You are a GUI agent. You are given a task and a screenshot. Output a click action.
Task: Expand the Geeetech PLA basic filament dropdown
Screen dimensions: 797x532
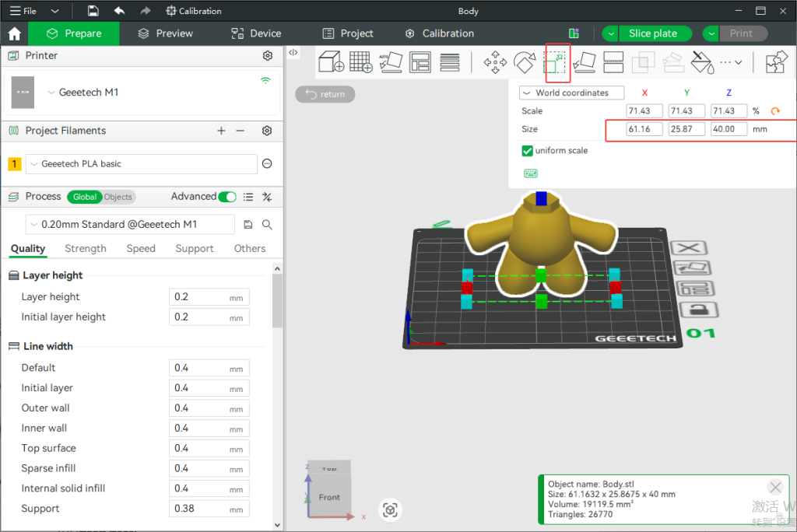click(142, 164)
